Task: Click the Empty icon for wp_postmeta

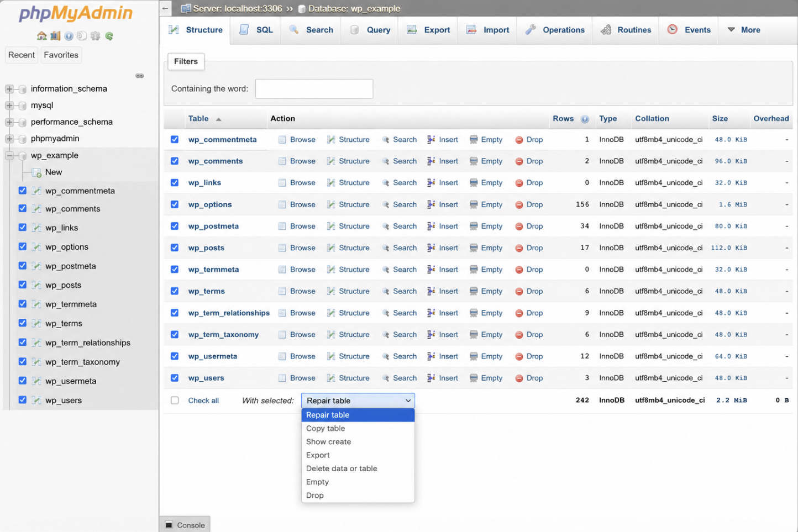Action: click(x=474, y=226)
